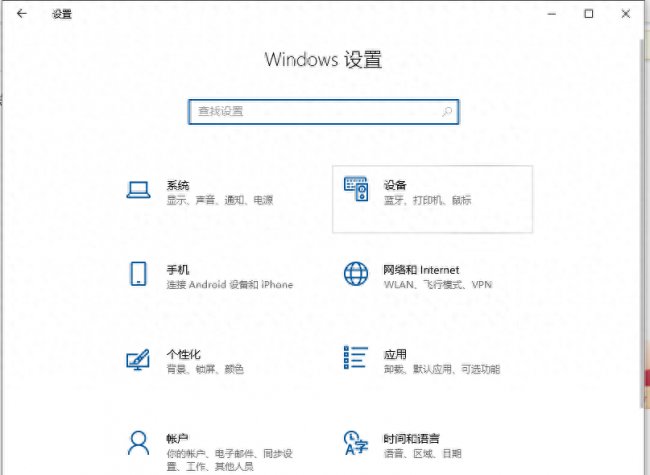Screen dimensions: 650x475
Task: Click the text 语音、区域、日期
Action: (422, 453)
